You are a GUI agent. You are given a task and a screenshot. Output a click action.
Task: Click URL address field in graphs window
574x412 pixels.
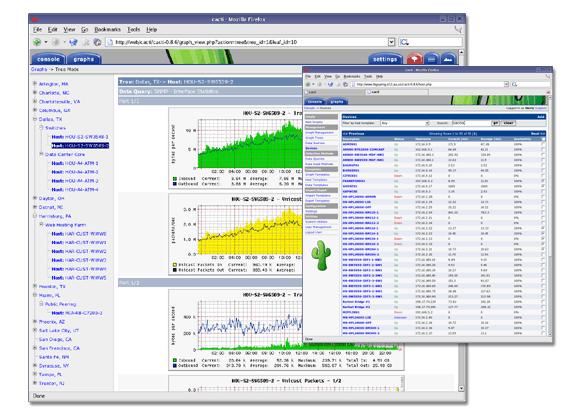point(250,42)
